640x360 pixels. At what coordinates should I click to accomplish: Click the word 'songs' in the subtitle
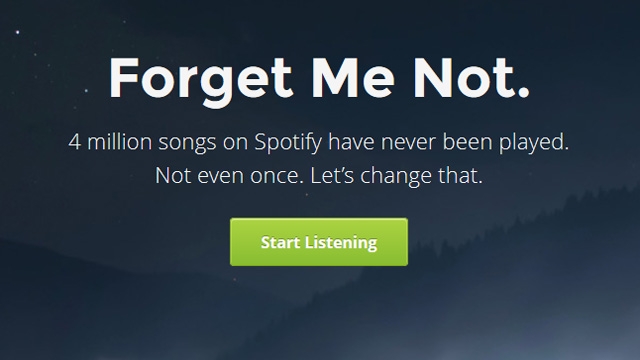pos(187,144)
